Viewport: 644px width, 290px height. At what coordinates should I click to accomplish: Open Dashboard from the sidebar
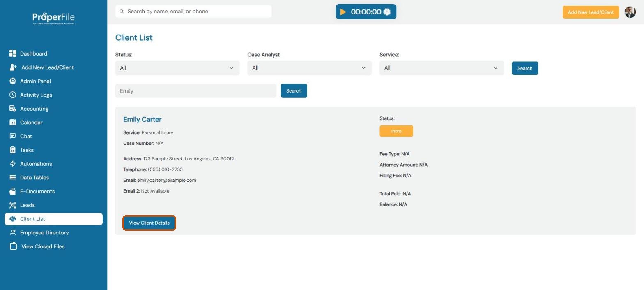pos(34,53)
